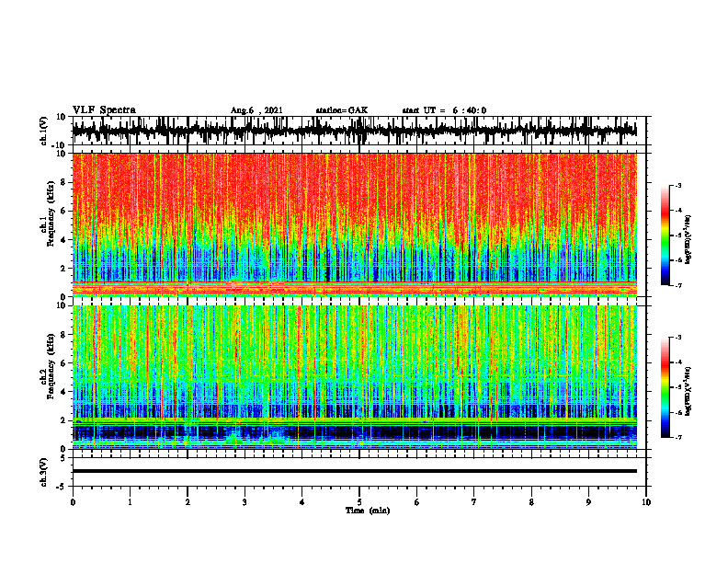Image resolution: width=728 pixels, height=563 pixels.
Task: Click the time axis tick label "3"
Action: coord(245,502)
